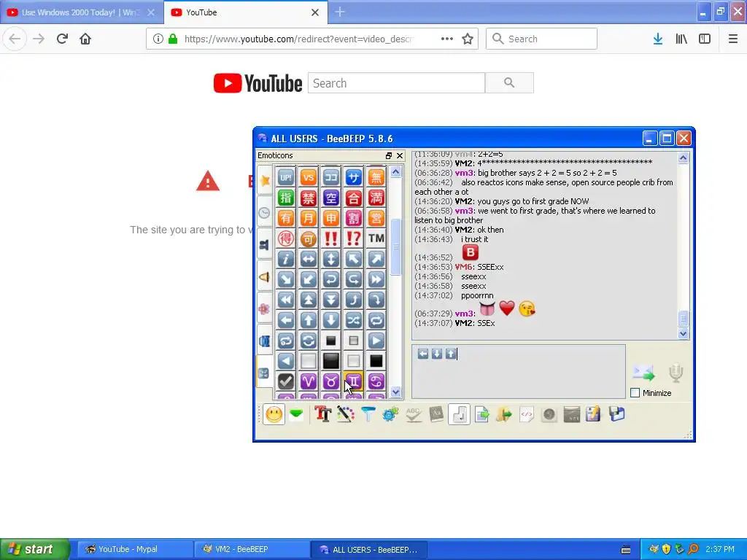The image size is (747, 560).
Task: Open the chat font (Tt) selector
Action: pyautogui.click(x=323, y=414)
